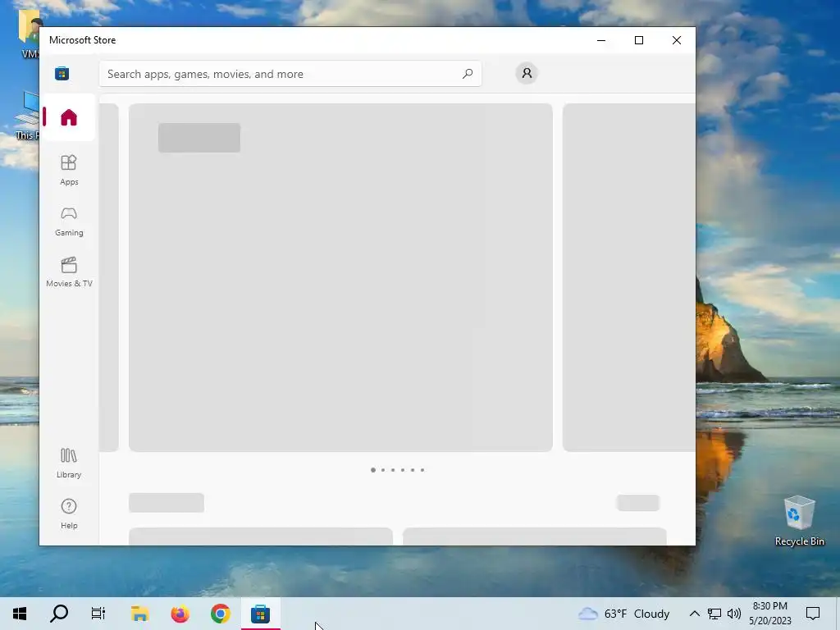This screenshot has height=630, width=840.
Task: Open the Apps section in sidebar
Action: tap(69, 171)
